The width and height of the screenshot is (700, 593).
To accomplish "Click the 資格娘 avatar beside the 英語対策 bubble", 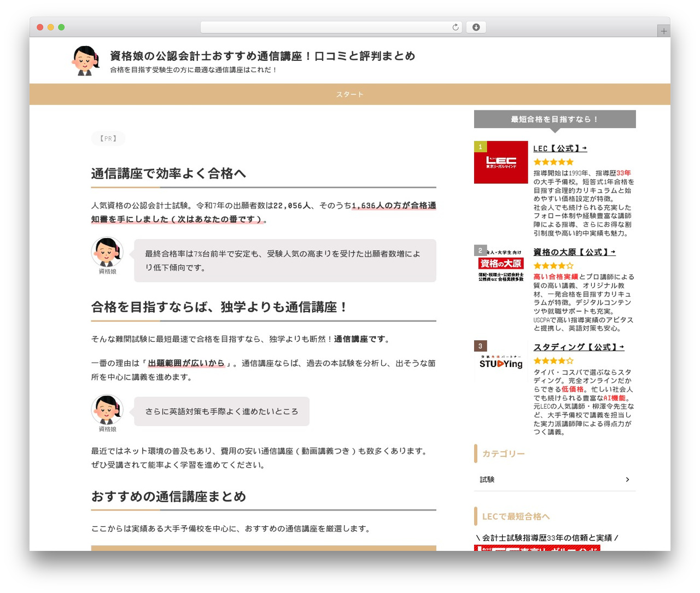I will tap(107, 410).
